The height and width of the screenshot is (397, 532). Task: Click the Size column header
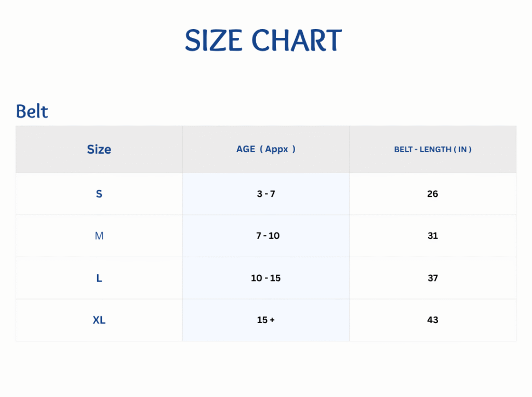[x=99, y=150]
